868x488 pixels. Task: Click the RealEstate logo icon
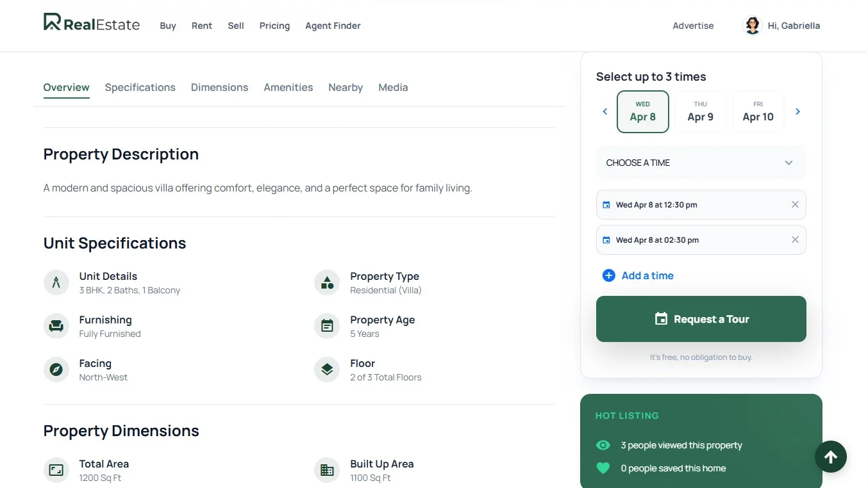pos(52,22)
